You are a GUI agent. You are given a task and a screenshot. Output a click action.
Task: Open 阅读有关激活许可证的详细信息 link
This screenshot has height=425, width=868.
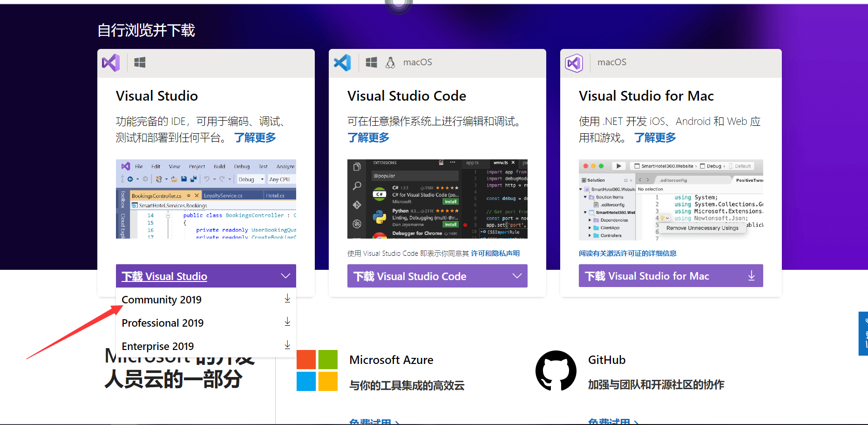628,254
